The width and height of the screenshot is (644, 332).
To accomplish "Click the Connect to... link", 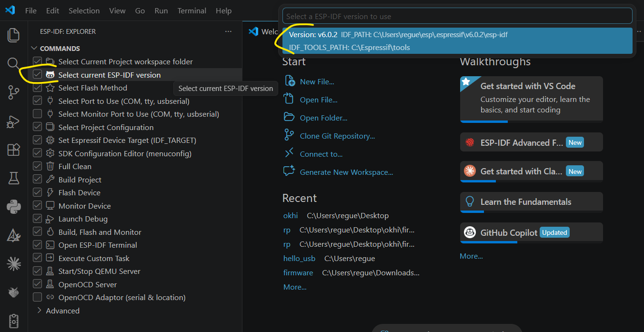I will coord(321,154).
